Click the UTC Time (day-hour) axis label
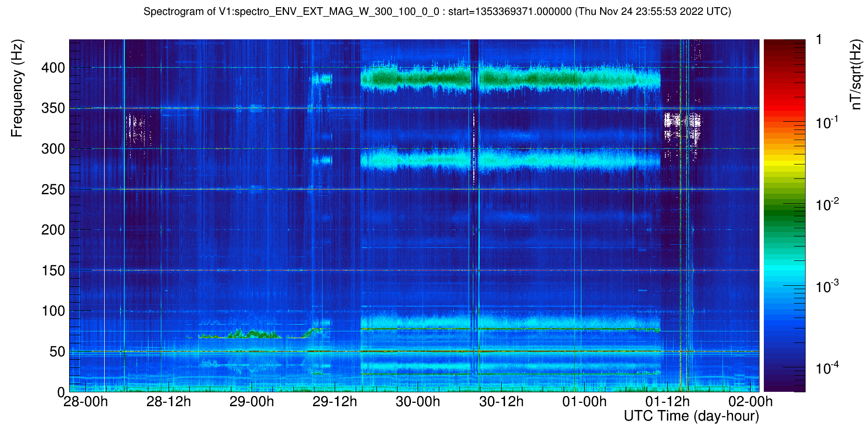868x434 pixels. [691, 416]
